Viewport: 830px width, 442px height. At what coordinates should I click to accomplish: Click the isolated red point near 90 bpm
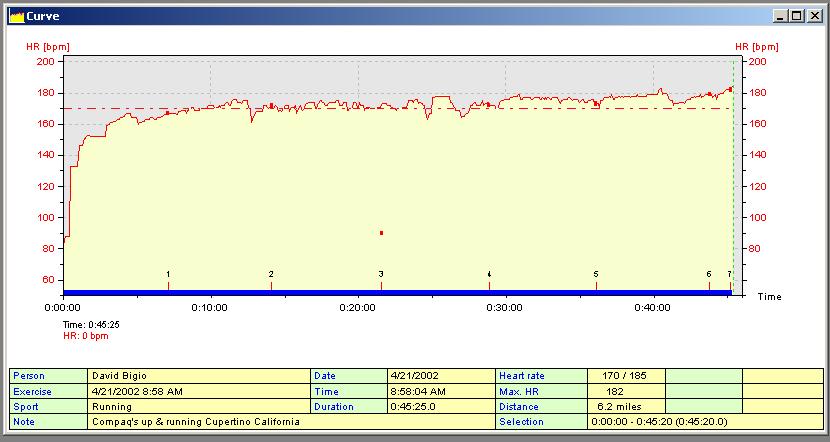click(381, 233)
